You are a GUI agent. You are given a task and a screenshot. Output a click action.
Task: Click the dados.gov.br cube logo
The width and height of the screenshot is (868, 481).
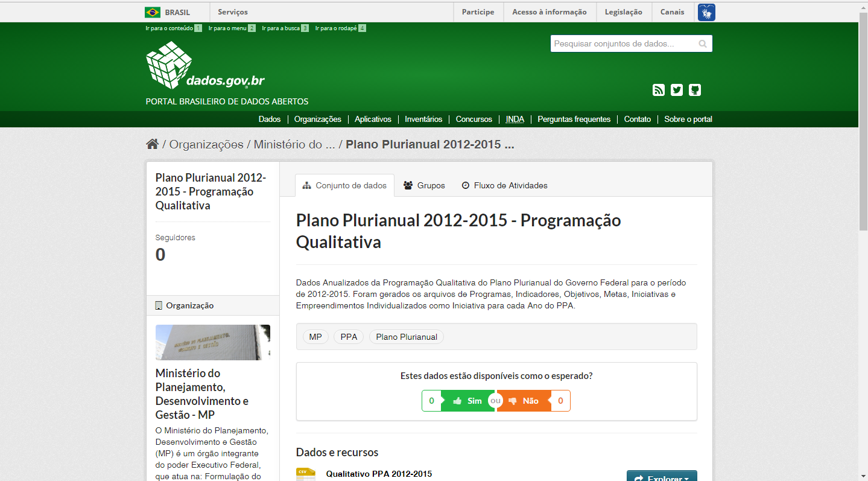click(x=169, y=65)
